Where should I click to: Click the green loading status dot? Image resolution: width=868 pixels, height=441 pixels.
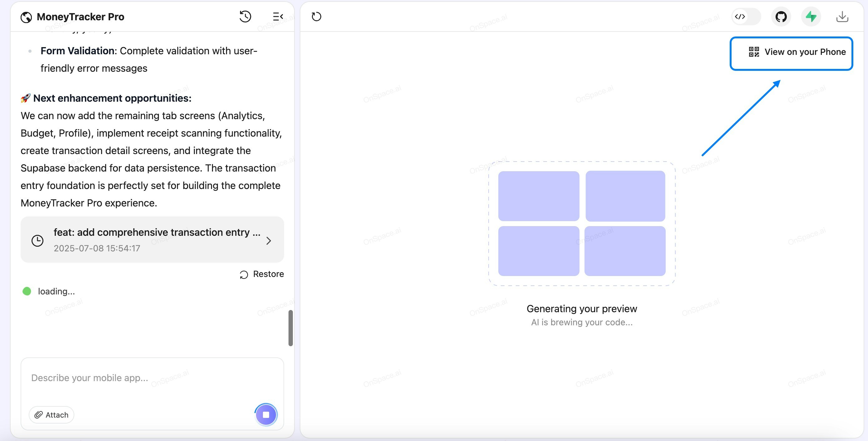[x=27, y=291]
